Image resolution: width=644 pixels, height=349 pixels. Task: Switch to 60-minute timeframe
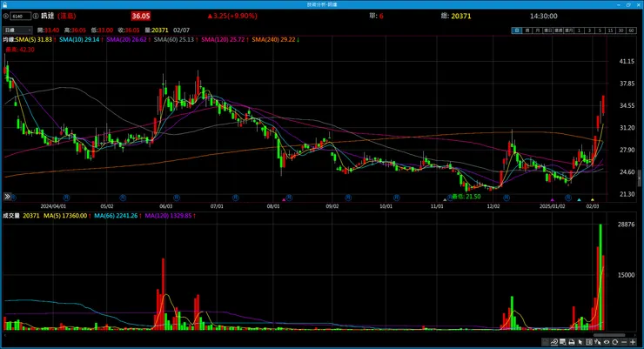pos(631,30)
